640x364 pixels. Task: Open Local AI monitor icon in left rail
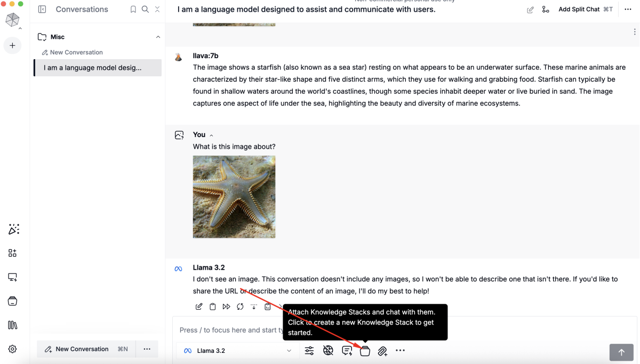pyautogui.click(x=12, y=277)
